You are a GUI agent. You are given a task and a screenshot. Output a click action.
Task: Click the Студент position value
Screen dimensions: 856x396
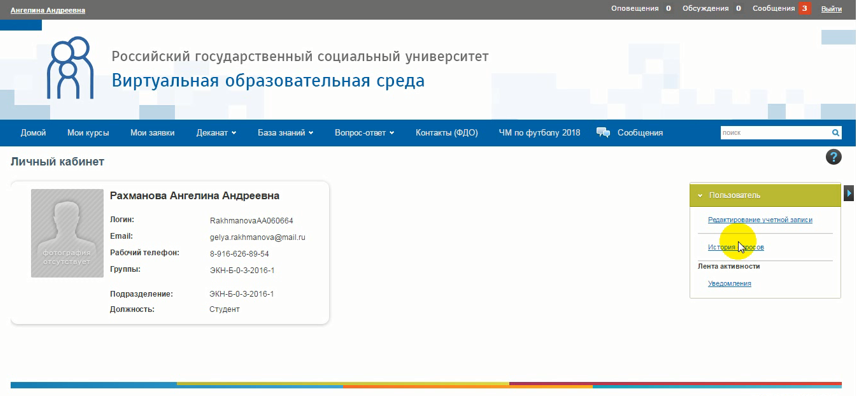pyautogui.click(x=224, y=309)
